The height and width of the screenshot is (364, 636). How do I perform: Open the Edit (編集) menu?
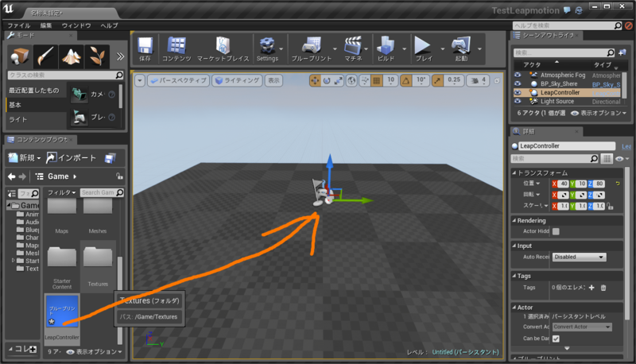click(46, 25)
